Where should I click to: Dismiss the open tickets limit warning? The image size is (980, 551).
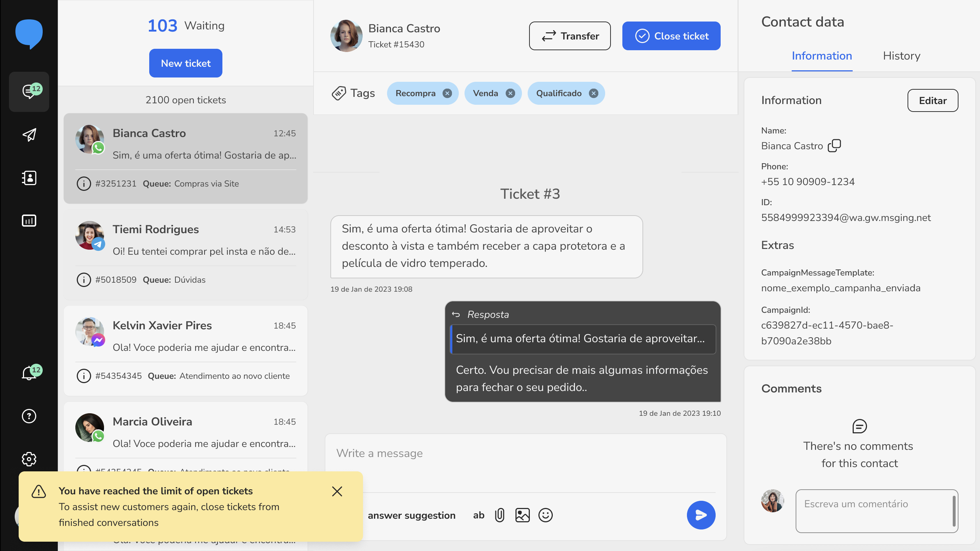pos(337,491)
